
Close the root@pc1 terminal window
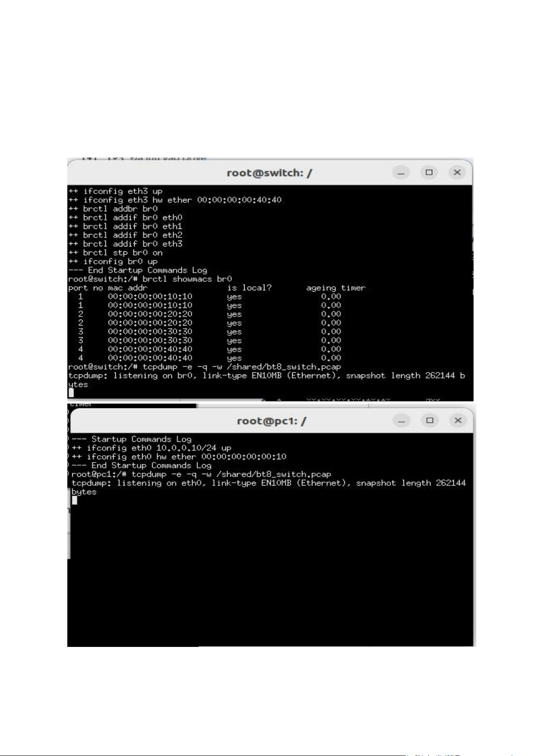[458, 421]
